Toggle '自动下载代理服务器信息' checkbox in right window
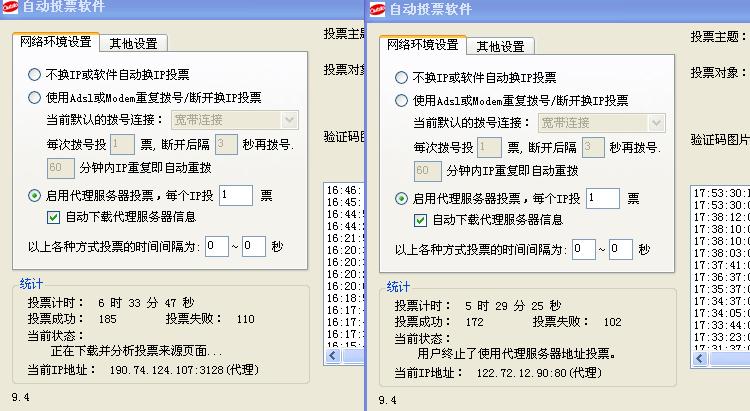 (421, 220)
